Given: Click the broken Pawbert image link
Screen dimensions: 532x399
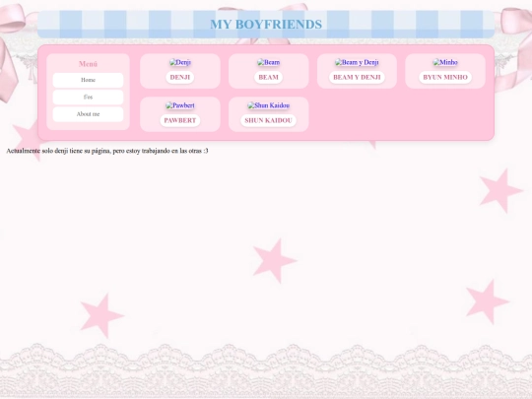Looking at the screenshot, I should 180,105.
